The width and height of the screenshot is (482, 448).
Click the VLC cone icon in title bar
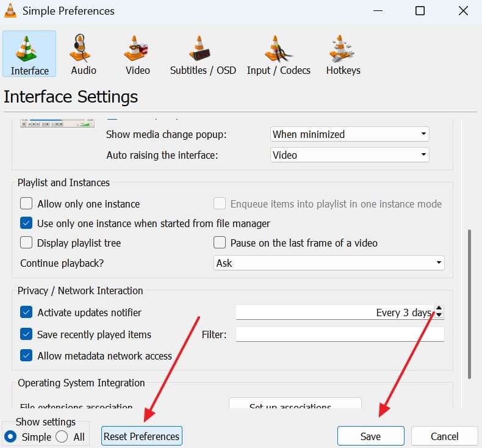pyautogui.click(x=10, y=10)
